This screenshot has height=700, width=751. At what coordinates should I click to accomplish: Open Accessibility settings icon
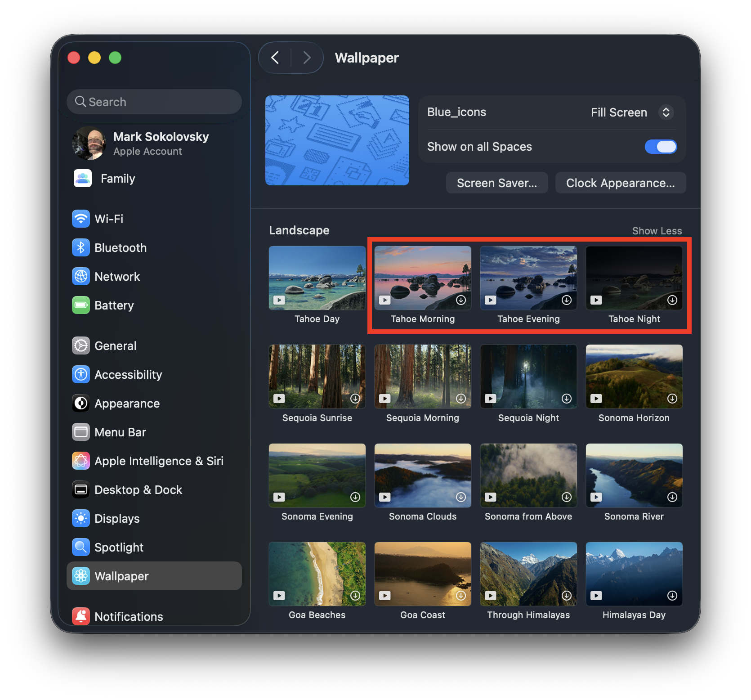(x=81, y=375)
